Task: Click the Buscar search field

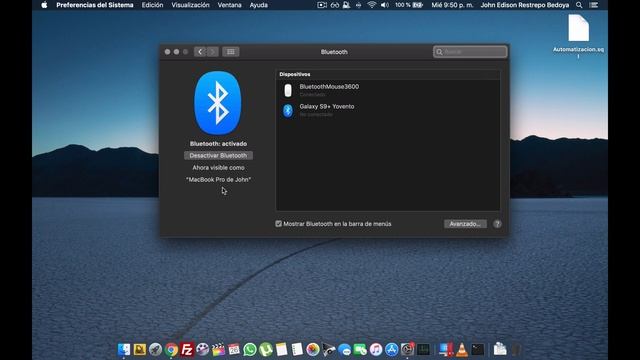Action: (470, 52)
